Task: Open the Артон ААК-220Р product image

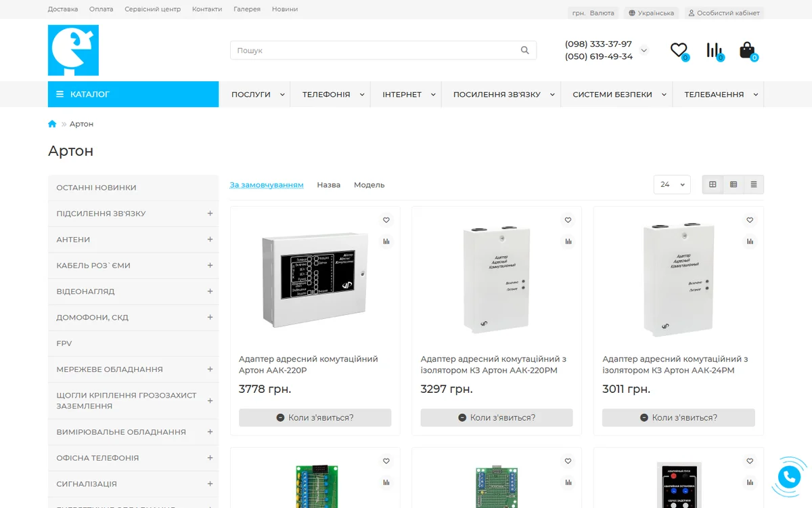Action: click(315, 279)
